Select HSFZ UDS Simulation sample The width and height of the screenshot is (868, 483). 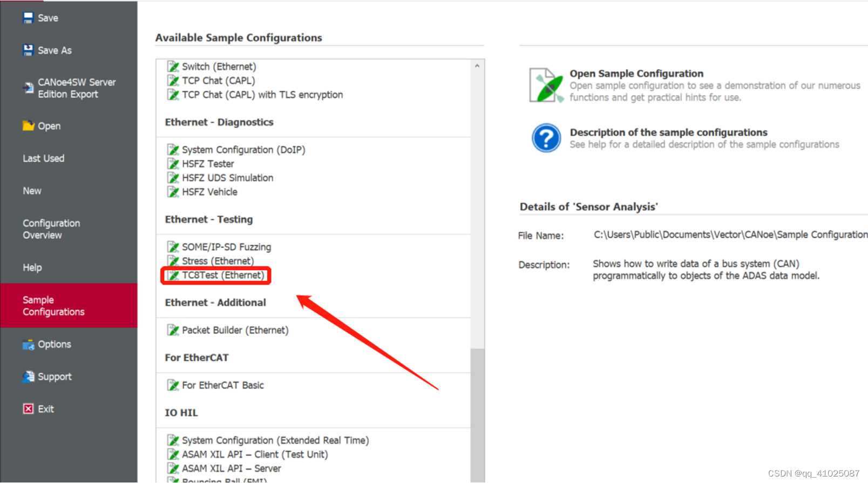click(x=227, y=178)
